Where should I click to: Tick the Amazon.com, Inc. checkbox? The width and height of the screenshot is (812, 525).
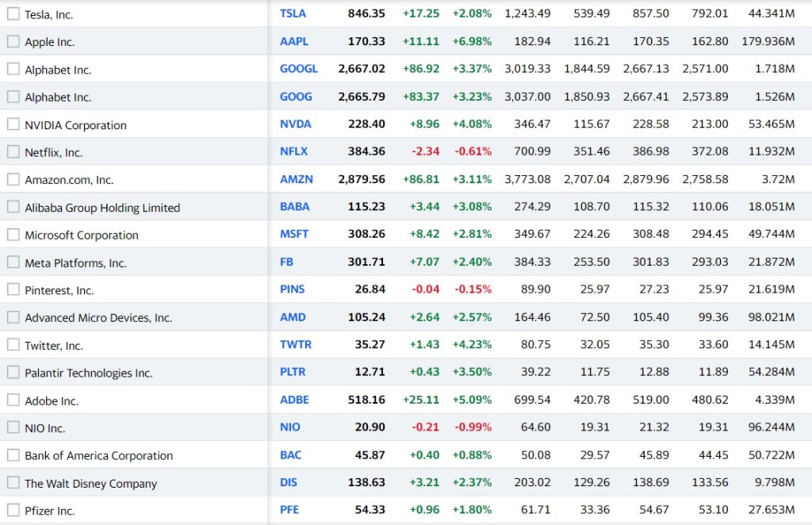point(13,179)
